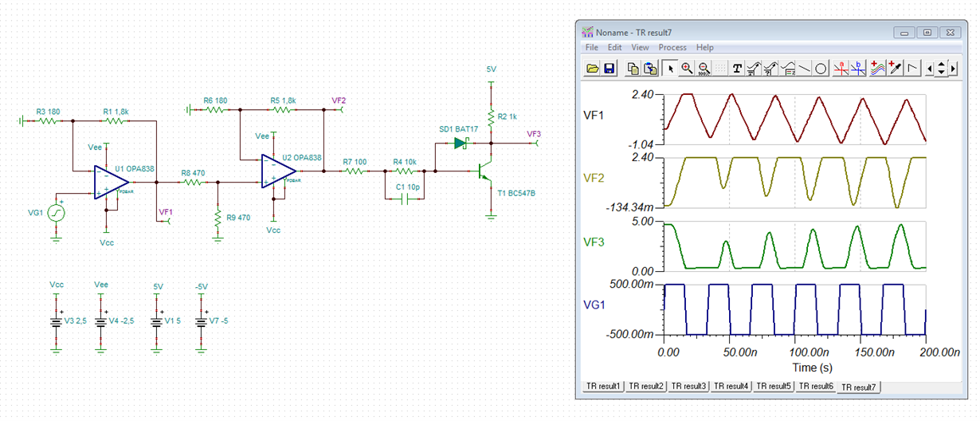
Task: Select the zoom in magnifier
Action: (687, 69)
